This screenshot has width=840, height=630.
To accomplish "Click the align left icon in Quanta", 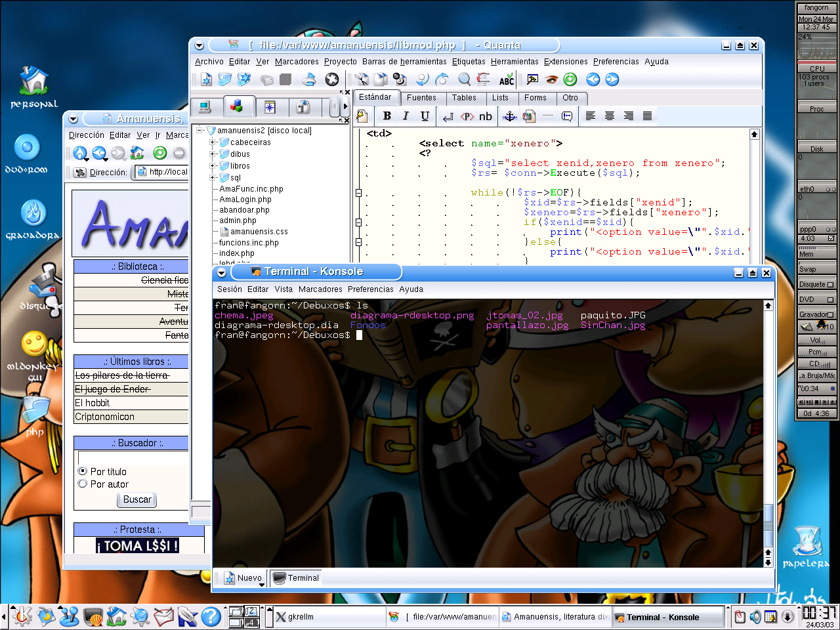I will tap(591, 116).
